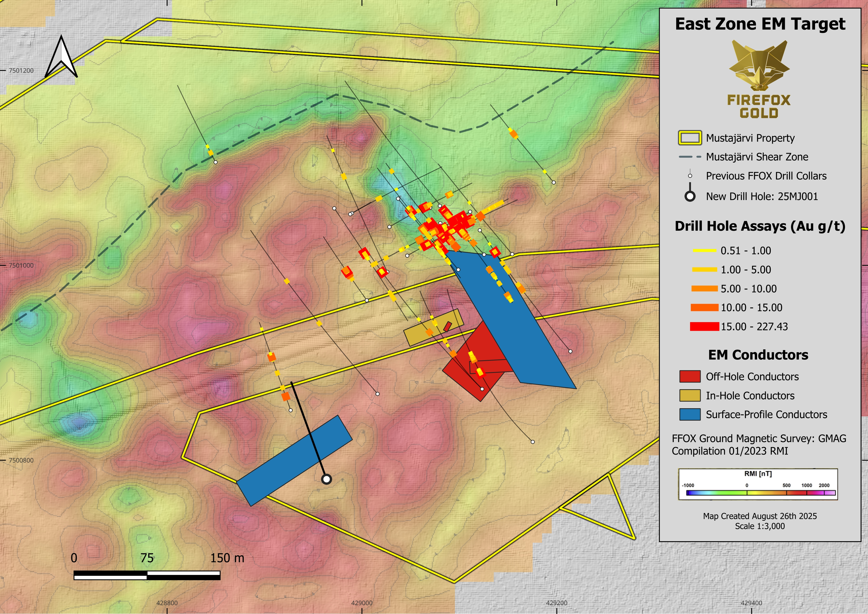Click the Off-Hole Conductors red legend swatch
Image resolution: width=868 pixels, height=614 pixels.
pos(690,377)
